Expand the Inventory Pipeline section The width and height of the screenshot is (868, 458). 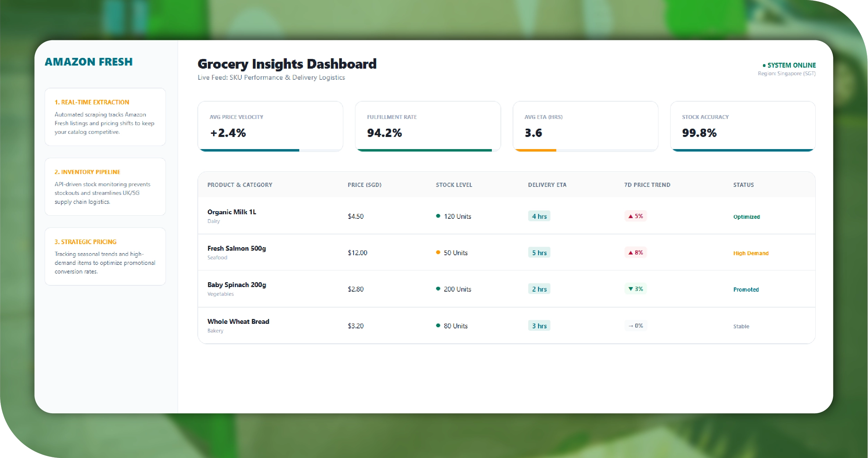pyautogui.click(x=105, y=187)
